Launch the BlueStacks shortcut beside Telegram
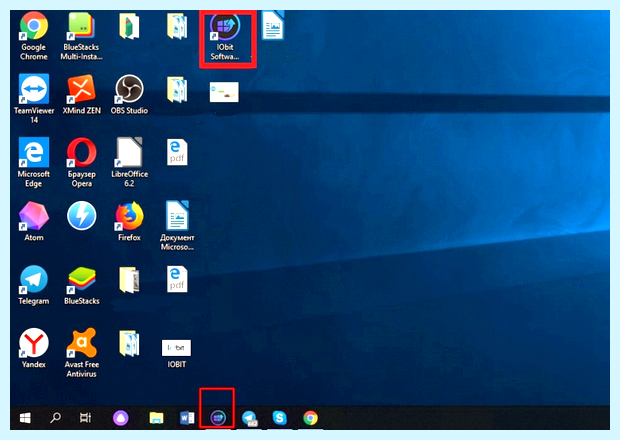The width and height of the screenshot is (620, 440). tap(81, 285)
